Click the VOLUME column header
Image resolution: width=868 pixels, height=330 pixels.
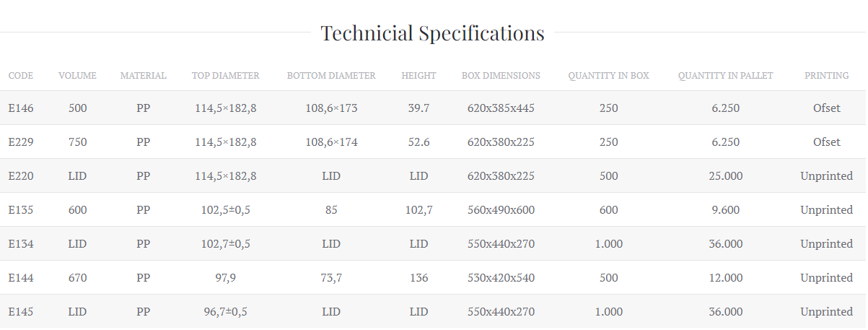point(77,76)
